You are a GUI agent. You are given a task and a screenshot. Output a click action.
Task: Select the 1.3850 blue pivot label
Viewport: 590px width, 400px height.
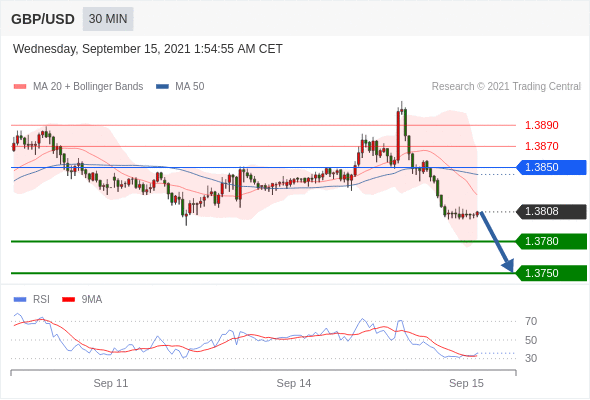click(x=551, y=167)
